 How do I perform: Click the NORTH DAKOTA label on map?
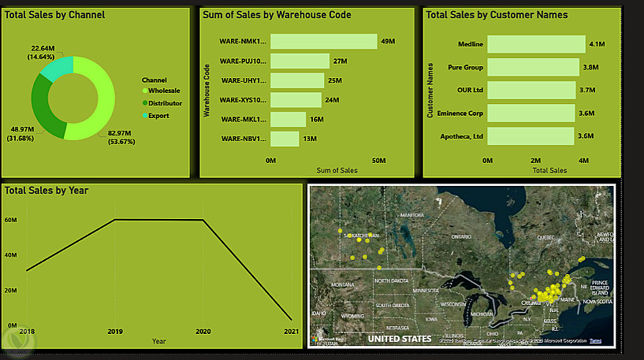[x=392, y=280]
